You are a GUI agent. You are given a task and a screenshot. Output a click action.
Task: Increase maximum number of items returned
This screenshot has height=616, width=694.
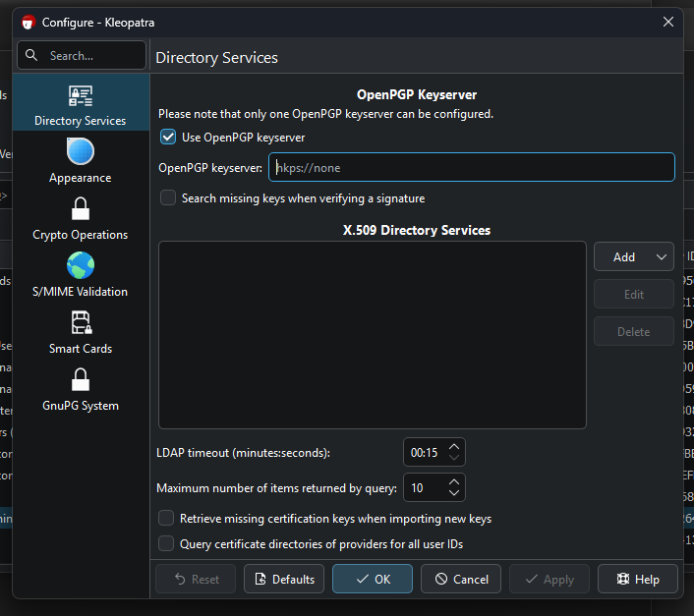pos(454,482)
